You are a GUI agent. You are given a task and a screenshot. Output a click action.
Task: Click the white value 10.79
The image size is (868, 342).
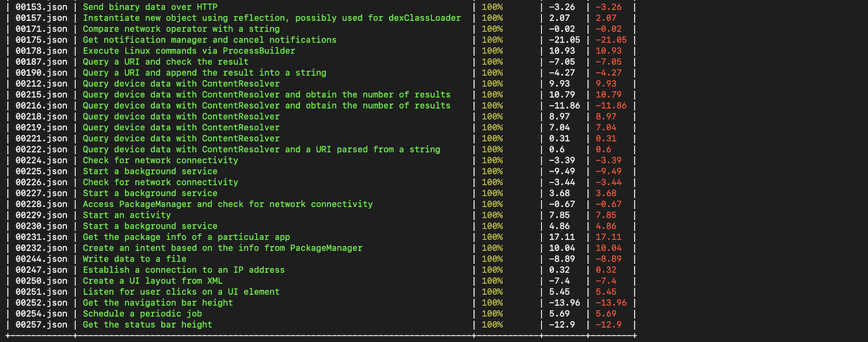tap(562, 94)
